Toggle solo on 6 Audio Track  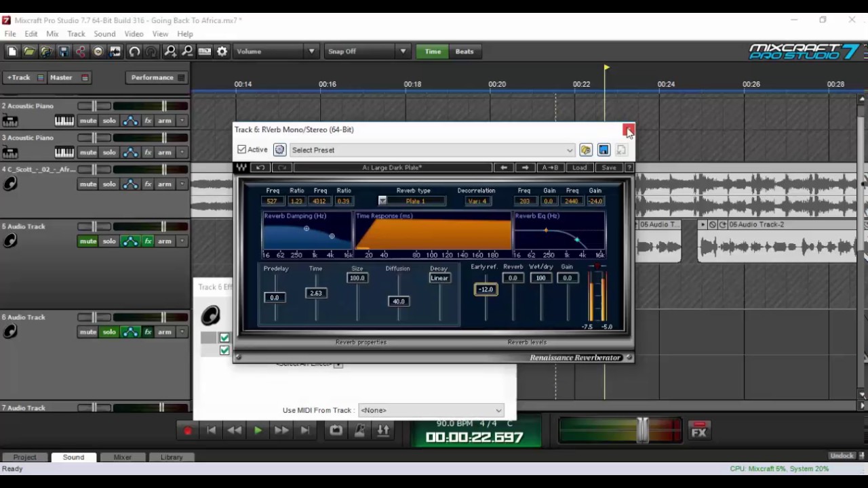[109, 332]
